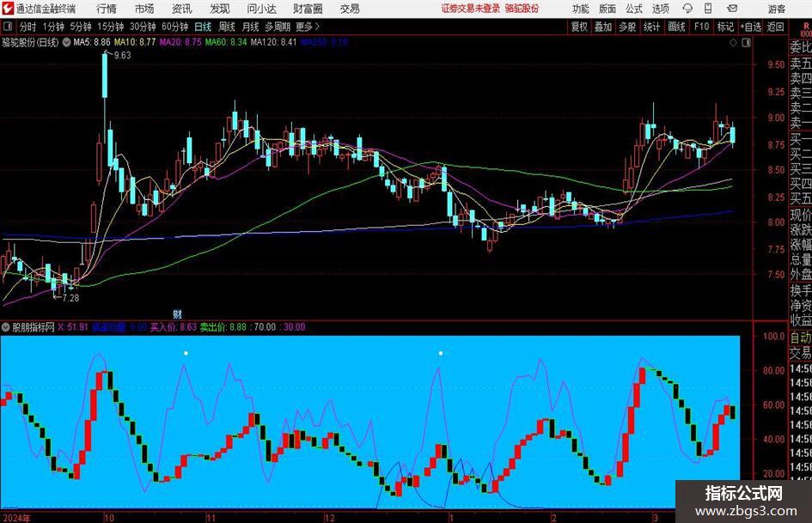Open the 交易 menu
The width and height of the screenshot is (812, 523).
350,9
